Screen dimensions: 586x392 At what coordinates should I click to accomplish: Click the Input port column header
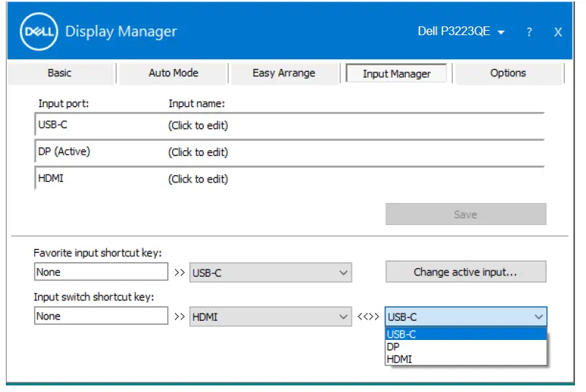pyautogui.click(x=64, y=103)
